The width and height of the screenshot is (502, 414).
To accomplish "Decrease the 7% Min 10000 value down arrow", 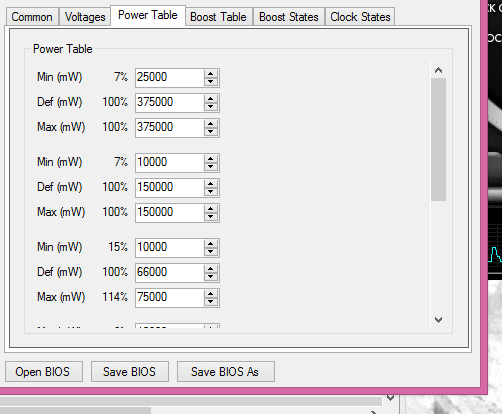I will point(211,167).
